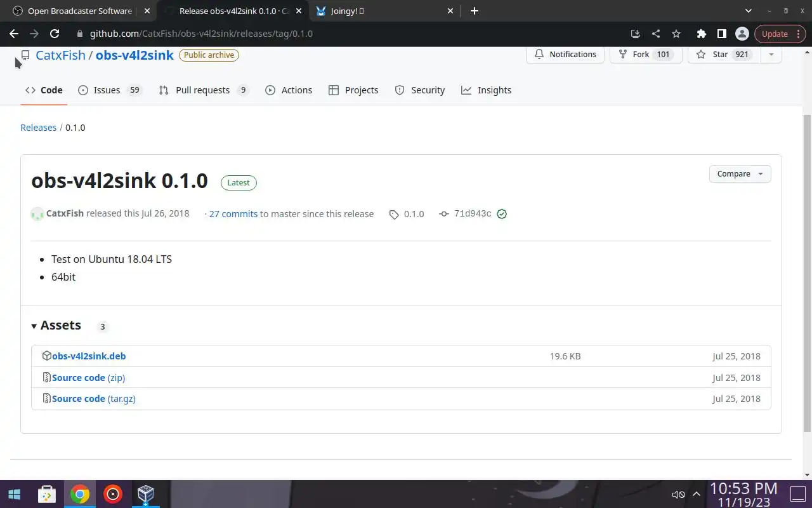This screenshot has height=508, width=812.
Task: Switch to the Joingy tab
Action: [384, 11]
